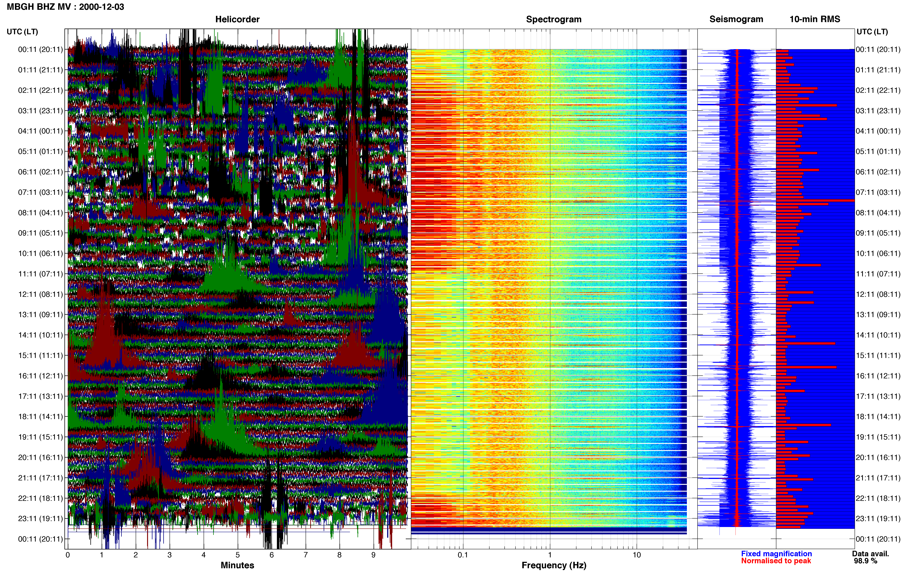The height and width of the screenshot is (578, 924).
Task: Click the 9 tick on the Minutes axis
Action: pos(373,555)
